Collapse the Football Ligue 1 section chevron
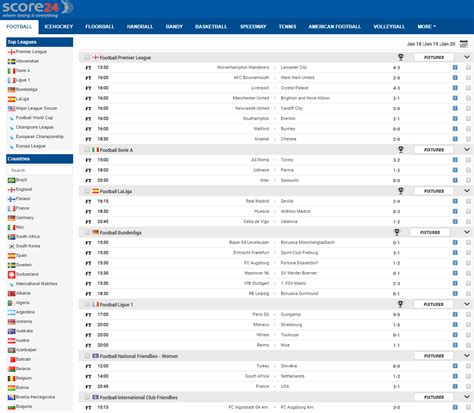This screenshot has width=474, height=413. click(x=467, y=304)
